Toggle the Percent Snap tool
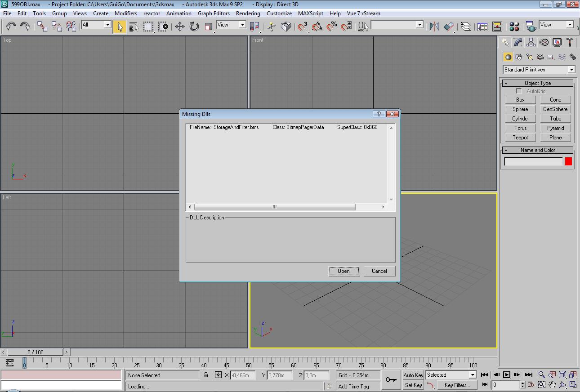This screenshot has height=392, width=580. [332, 27]
